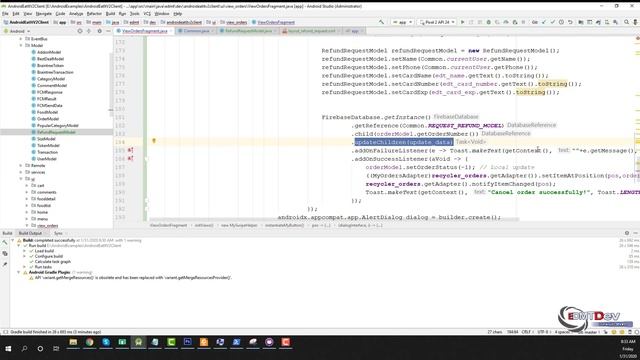Collapse the Run build node
The width and height of the screenshot is (640, 360).
19,246
